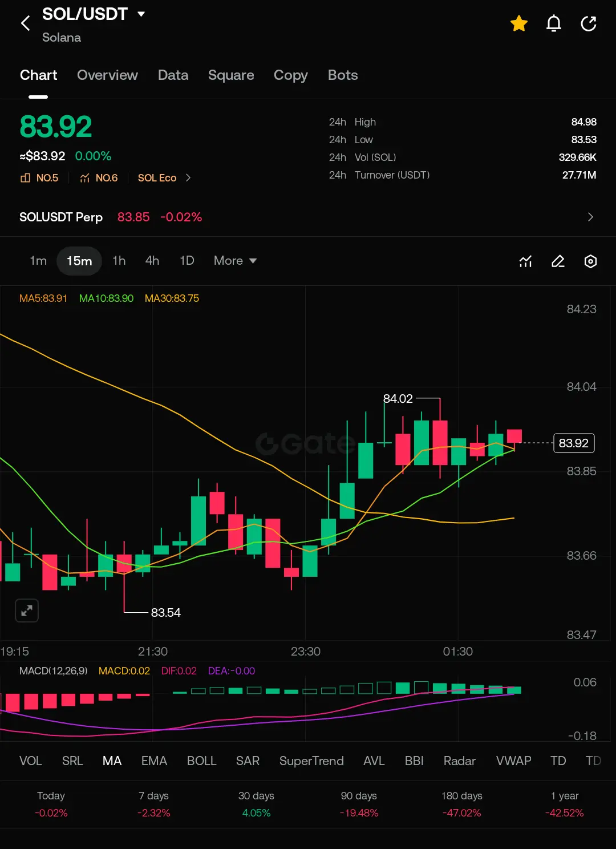
Task: Open the Square tab
Action: pos(231,75)
